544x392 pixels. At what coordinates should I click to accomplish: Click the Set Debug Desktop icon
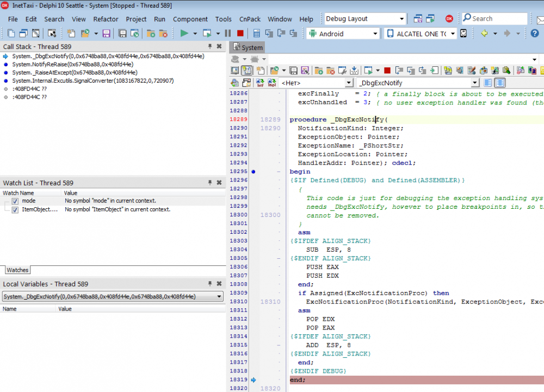[430, 18]
